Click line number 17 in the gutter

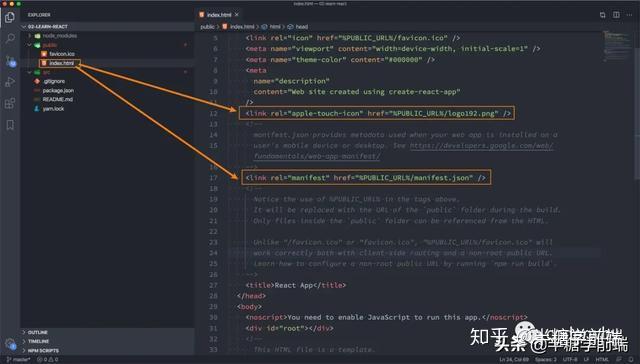pyautogui.click(x=213, y=178)
